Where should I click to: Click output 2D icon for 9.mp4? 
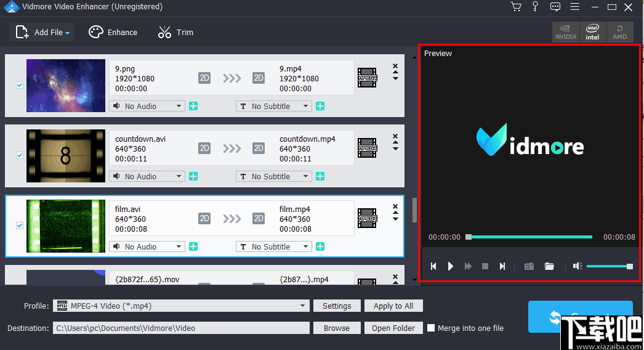pyautogui.click(x=259, y=78)
